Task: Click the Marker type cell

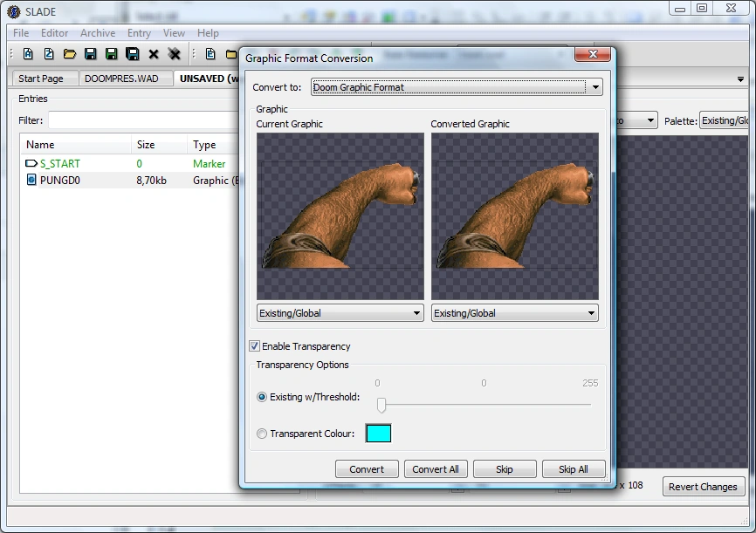Action: (210, 163)
